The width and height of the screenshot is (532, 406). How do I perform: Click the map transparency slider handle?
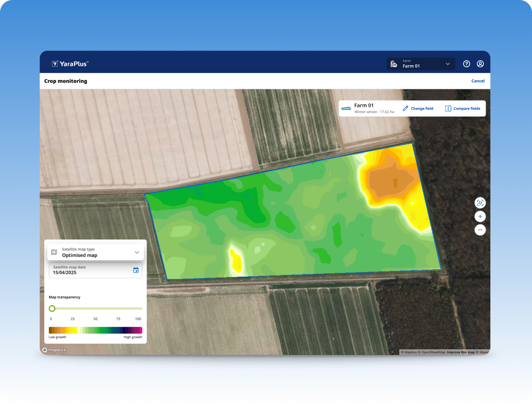coord(52,309)
